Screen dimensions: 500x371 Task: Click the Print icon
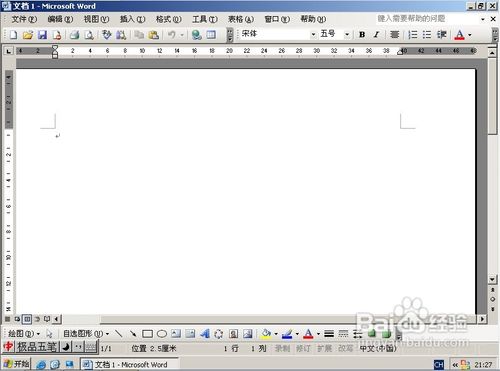pyautogui.click(x=74, y=35)
